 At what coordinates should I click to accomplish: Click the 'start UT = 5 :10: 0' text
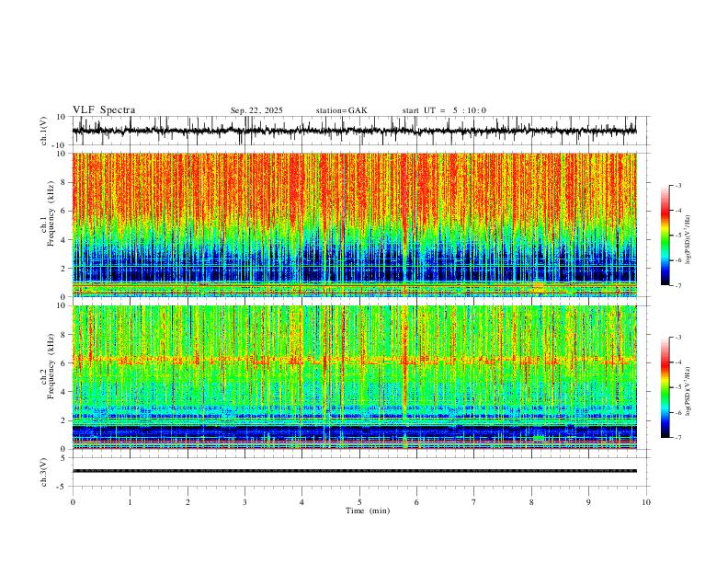(x=444, y=110)
